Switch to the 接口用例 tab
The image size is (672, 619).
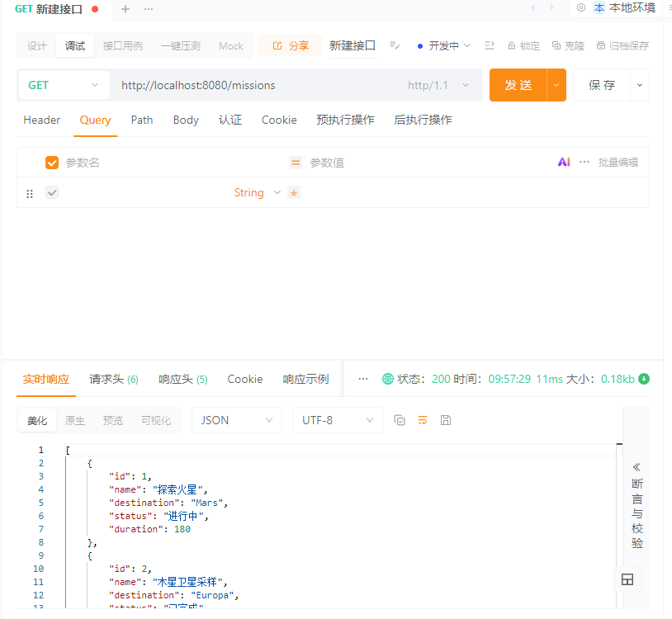click(122, 46)
